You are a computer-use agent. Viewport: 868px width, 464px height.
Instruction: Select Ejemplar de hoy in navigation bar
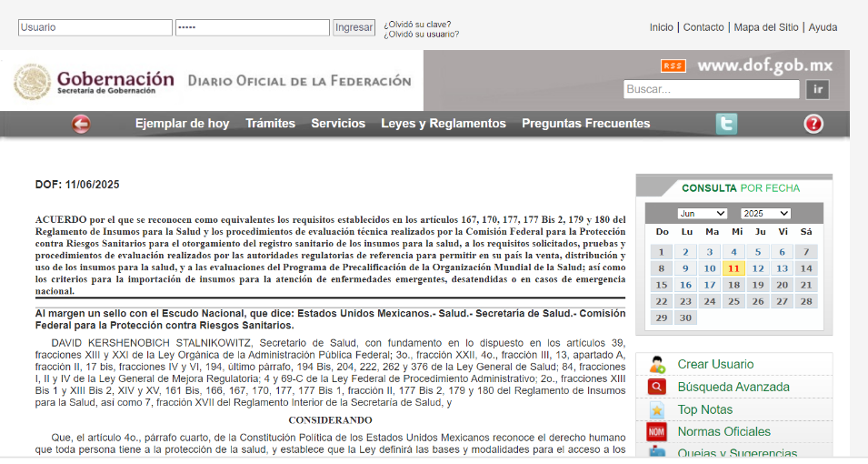coord(182,124)
